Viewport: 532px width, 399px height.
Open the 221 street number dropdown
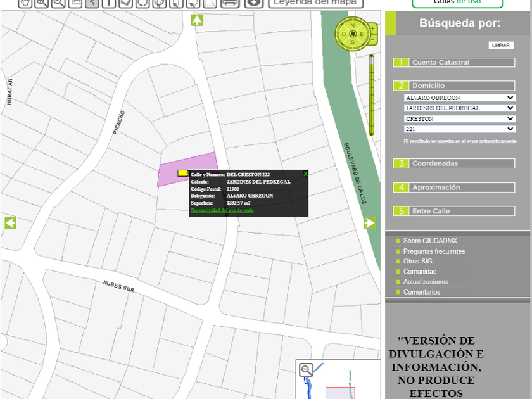tap(459, 129)
